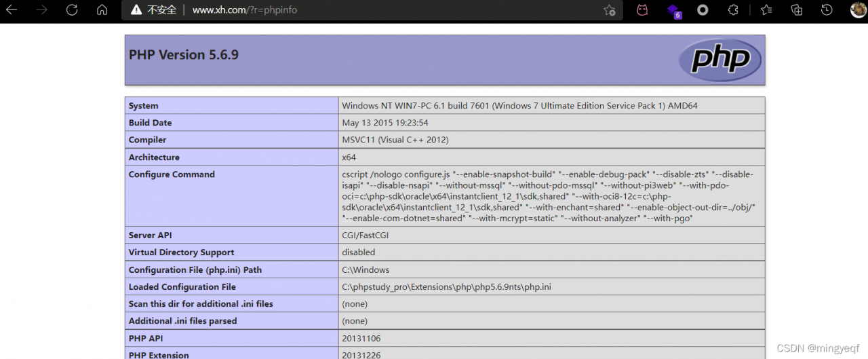Open the user profile avatar
Screen dimensions: 868x359
click(858, 10)
